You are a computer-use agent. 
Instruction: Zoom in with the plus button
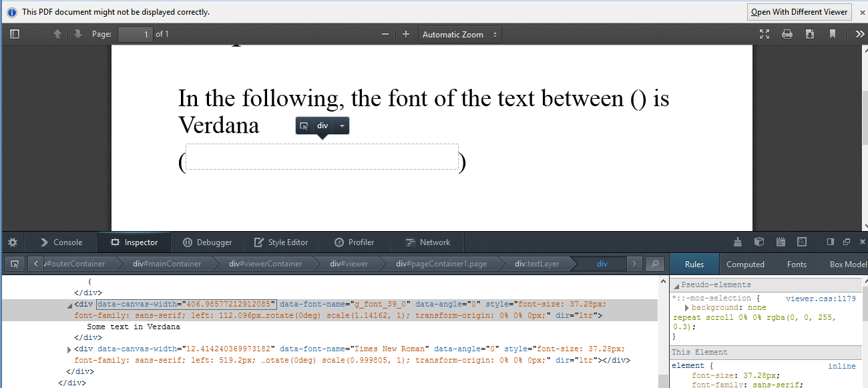[x=405, y=34]
